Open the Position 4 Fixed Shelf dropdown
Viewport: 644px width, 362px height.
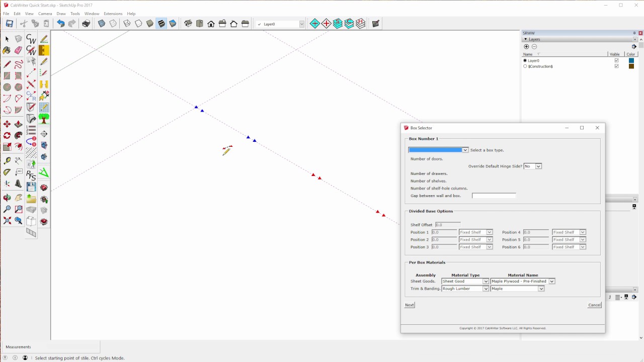point(583,232)
